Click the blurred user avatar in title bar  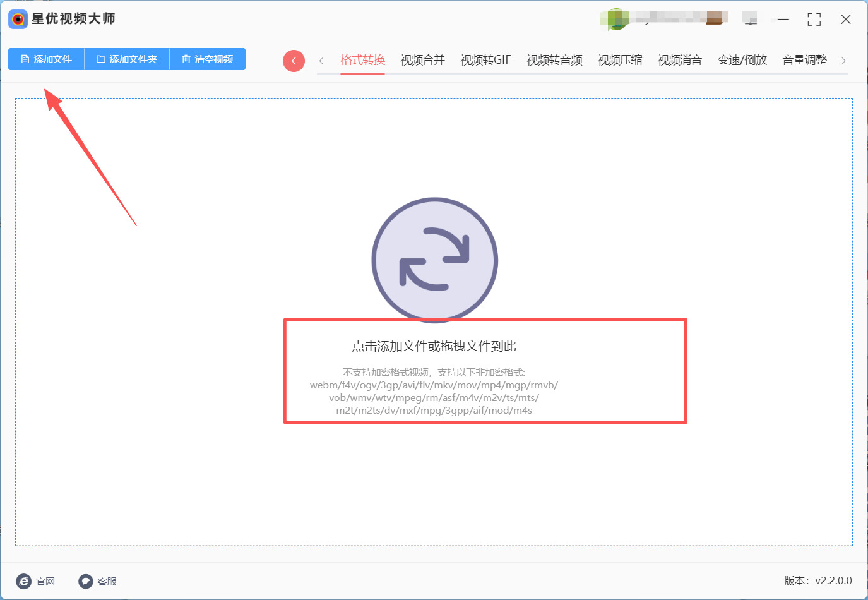click(x=616, y=19)
